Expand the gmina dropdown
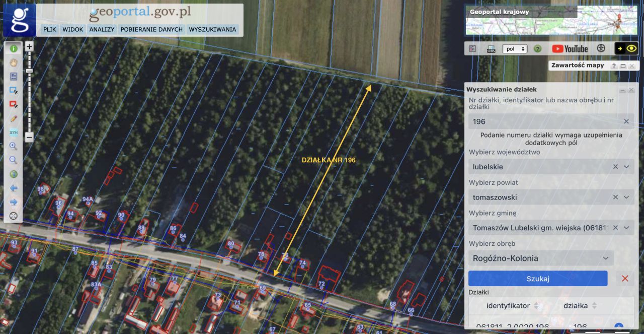Screen dimensions: 644x334 626,228
